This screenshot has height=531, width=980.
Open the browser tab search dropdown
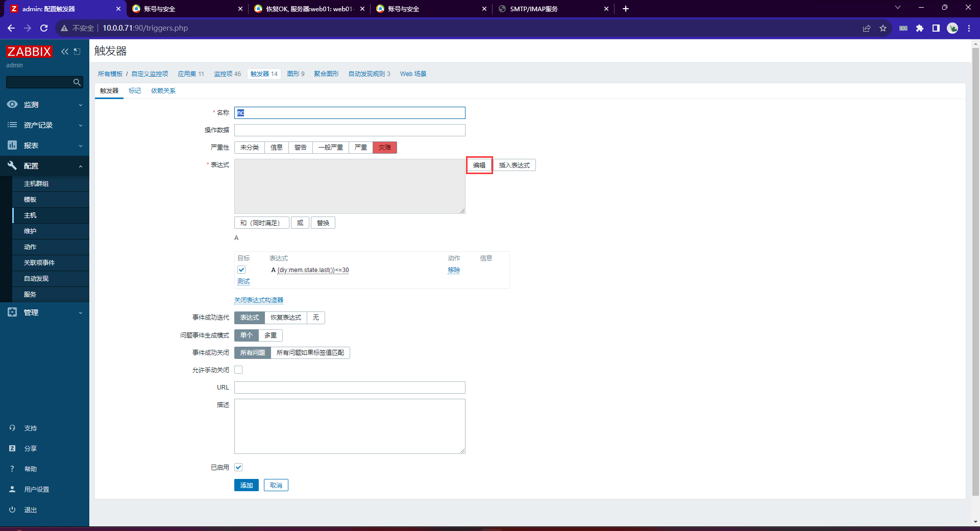pyautogui.click(x=898, y=8)
